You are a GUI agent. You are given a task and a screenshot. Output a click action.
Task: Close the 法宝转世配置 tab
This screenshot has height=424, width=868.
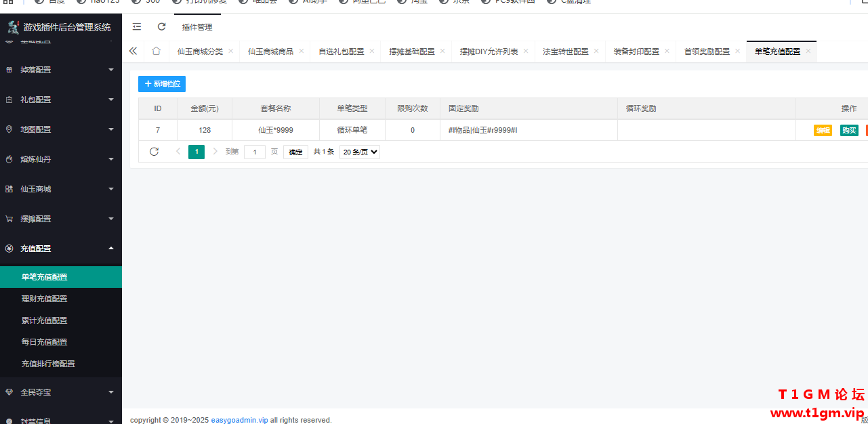click(x=596, y=51)
